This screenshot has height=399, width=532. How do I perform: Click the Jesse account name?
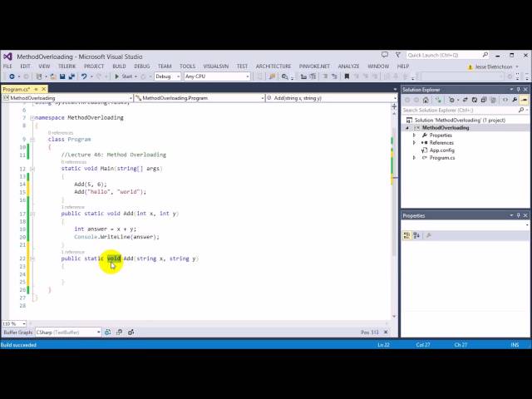494,66
